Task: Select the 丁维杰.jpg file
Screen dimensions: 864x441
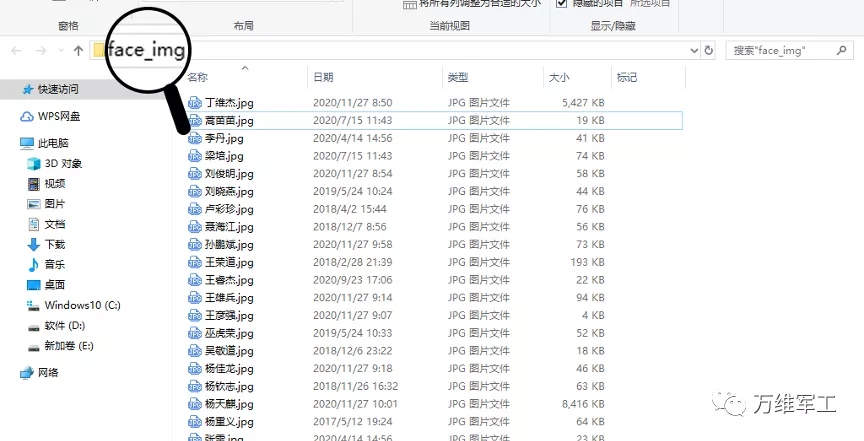Action: (229, 102)
